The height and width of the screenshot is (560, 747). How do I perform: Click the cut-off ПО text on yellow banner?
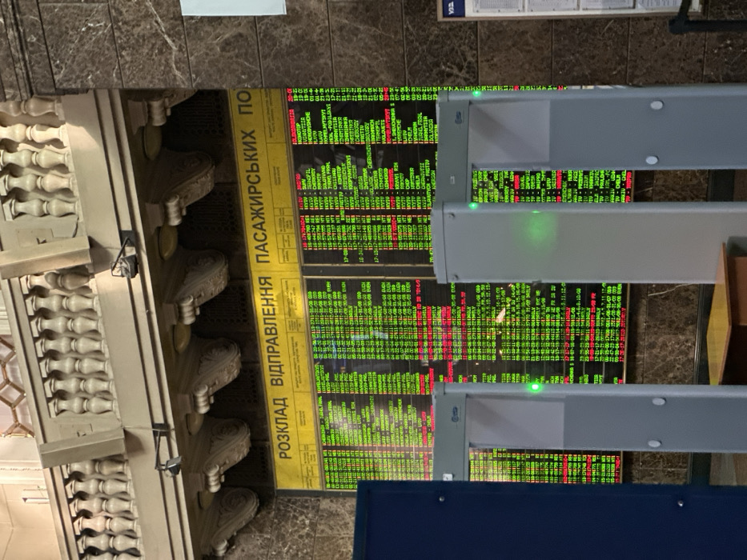point(245,102)
